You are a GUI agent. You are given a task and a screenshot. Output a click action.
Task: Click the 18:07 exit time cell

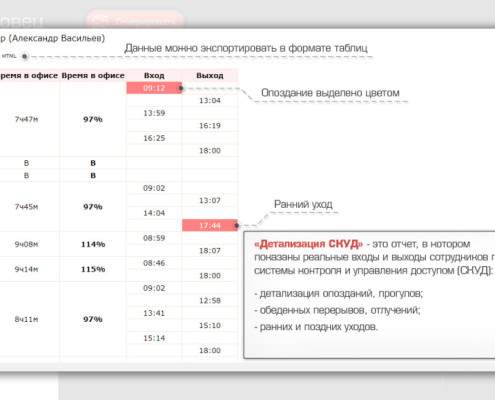210,251
